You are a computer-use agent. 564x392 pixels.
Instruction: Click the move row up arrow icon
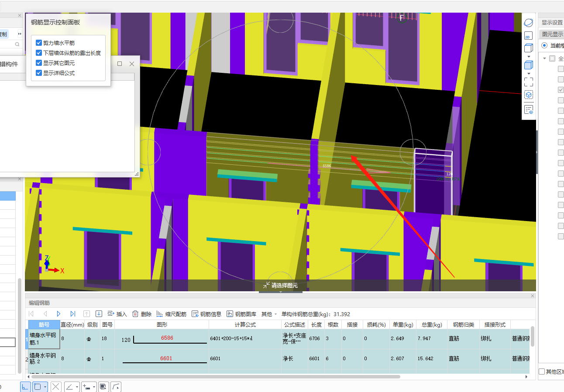point(86,314)
